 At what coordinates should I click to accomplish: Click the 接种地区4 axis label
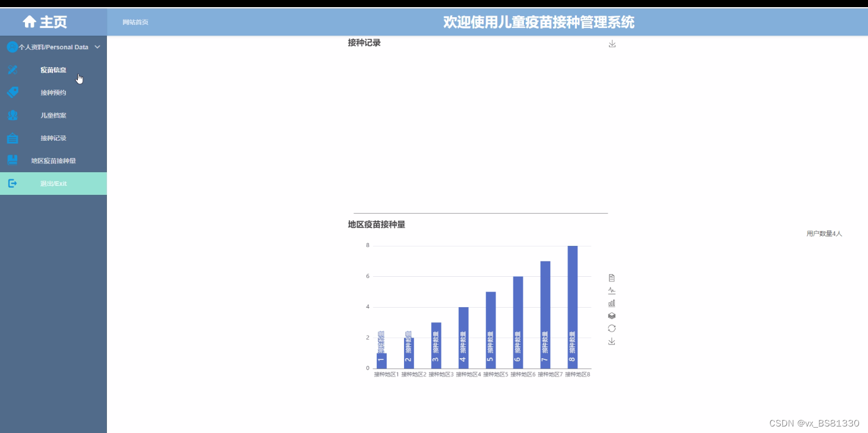coord(468,375)
